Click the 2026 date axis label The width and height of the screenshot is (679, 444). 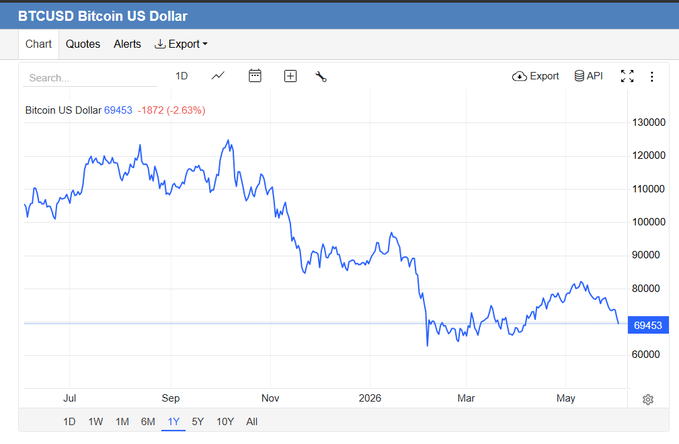[370, 399]
